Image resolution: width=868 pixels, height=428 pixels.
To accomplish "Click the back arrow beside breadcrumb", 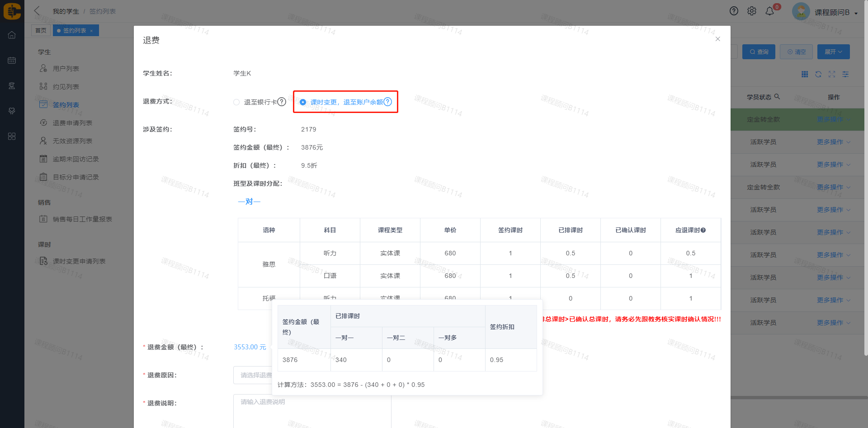I will [37, 11].
